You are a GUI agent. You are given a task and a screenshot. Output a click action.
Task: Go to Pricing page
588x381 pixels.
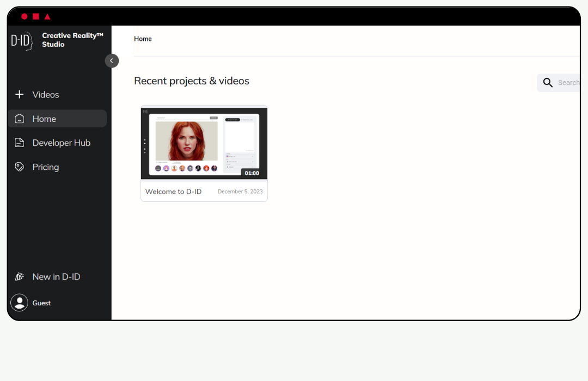(46, 167)
